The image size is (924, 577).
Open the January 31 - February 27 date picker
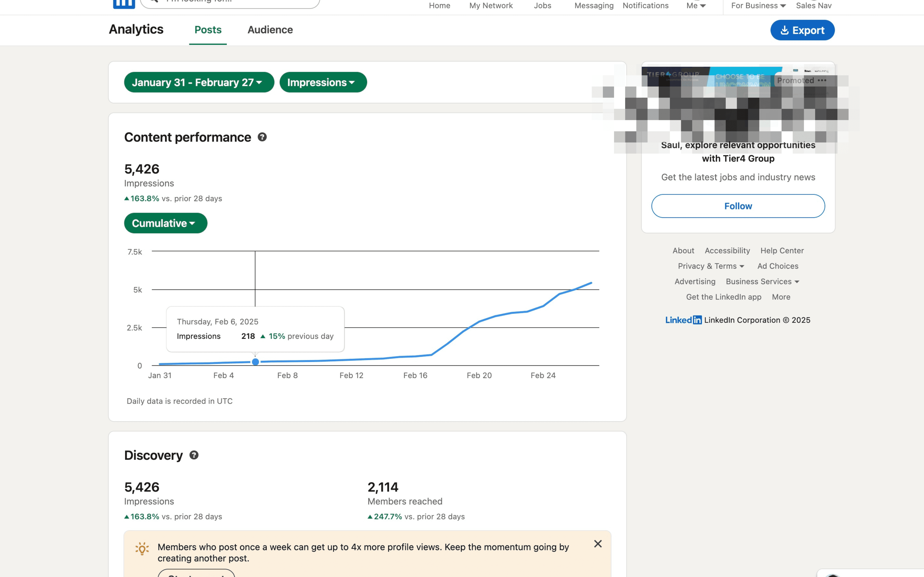[x=199, y=82]
